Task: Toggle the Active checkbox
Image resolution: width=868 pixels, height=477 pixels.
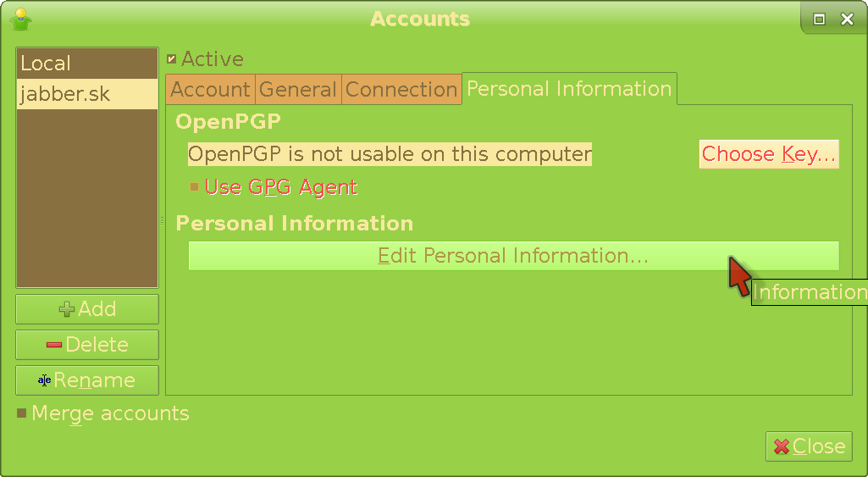Action: click(172, 59)
